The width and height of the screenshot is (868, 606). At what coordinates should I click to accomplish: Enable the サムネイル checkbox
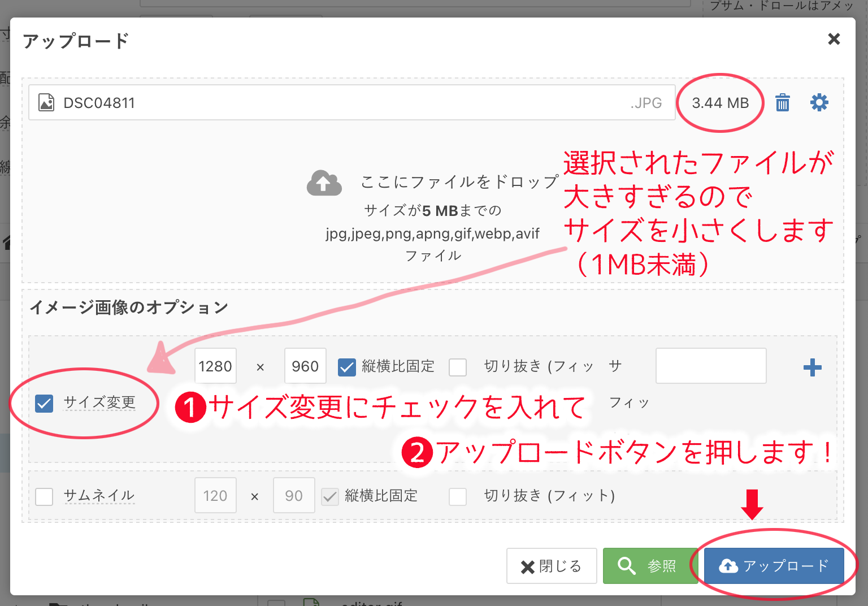coord(44,496)
